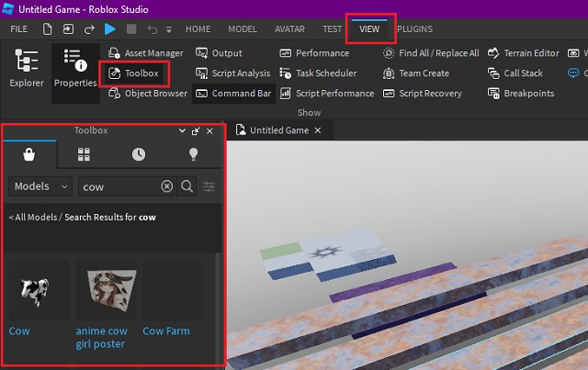The width and height of the screenshot is (588, 370).
Task: Open the anime cow girl poster link
Action: (x=102, y=338)
